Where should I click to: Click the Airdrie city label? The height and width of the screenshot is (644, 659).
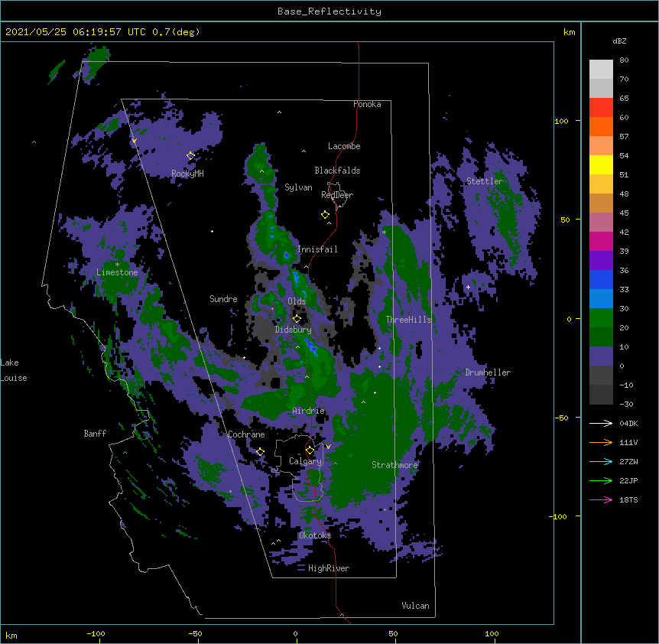pos(308,411)
